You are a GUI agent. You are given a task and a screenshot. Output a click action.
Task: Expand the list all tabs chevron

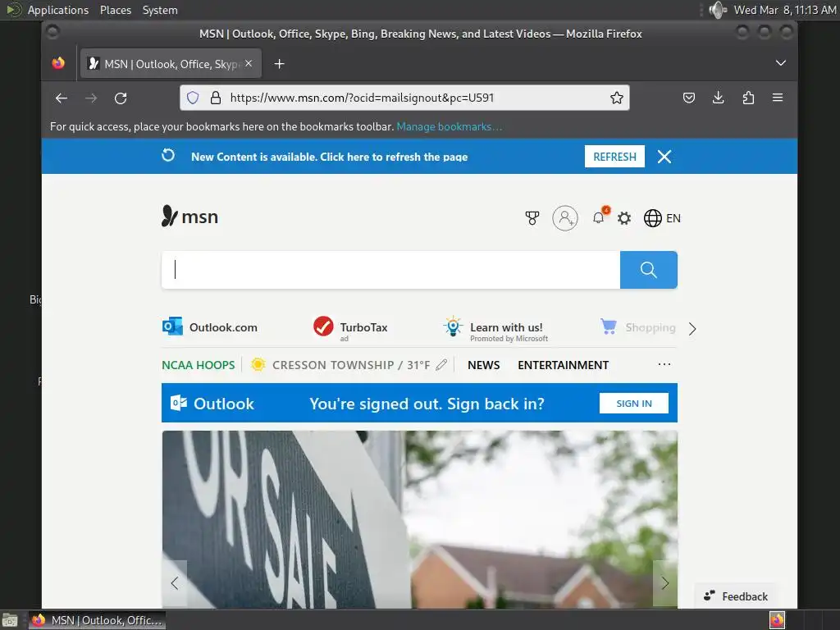pos(781,62)
